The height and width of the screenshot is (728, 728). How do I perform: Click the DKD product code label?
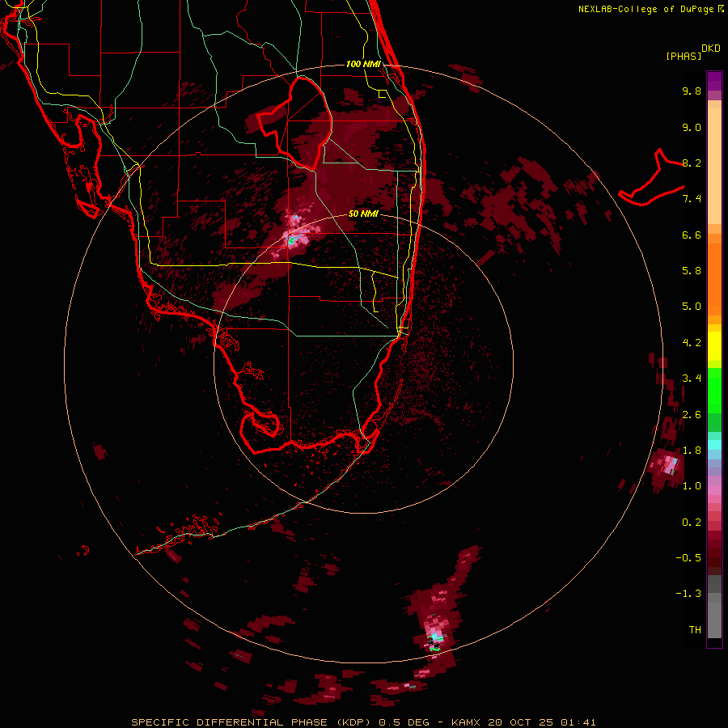711,49
